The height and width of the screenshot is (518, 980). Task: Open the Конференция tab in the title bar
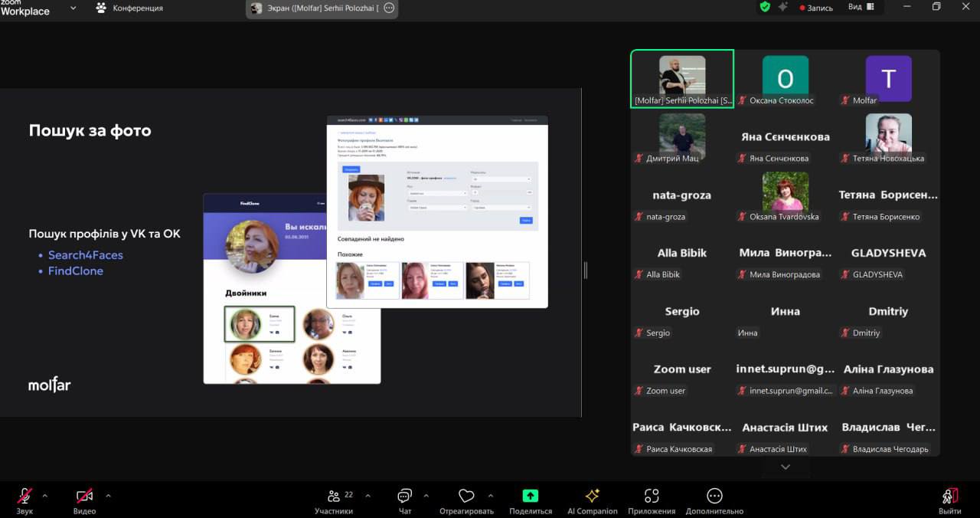[x=129, y=8]
